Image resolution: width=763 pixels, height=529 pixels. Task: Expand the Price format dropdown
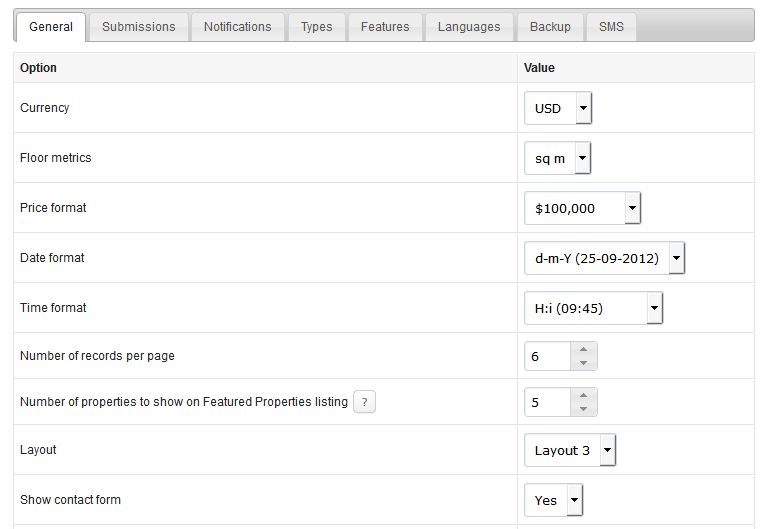point(582,208)
